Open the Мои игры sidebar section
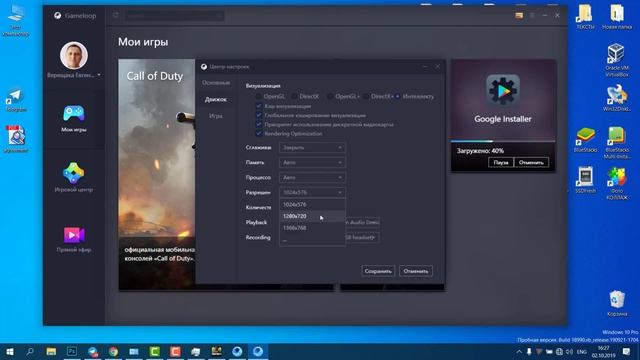The width and height of the screenshot is (640, 360). click(x=74, y=118)
